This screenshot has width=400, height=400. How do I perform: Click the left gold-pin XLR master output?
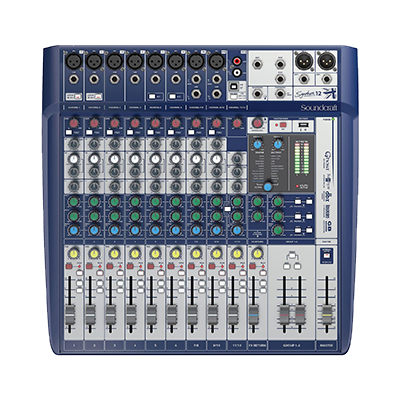coord(303,62)
